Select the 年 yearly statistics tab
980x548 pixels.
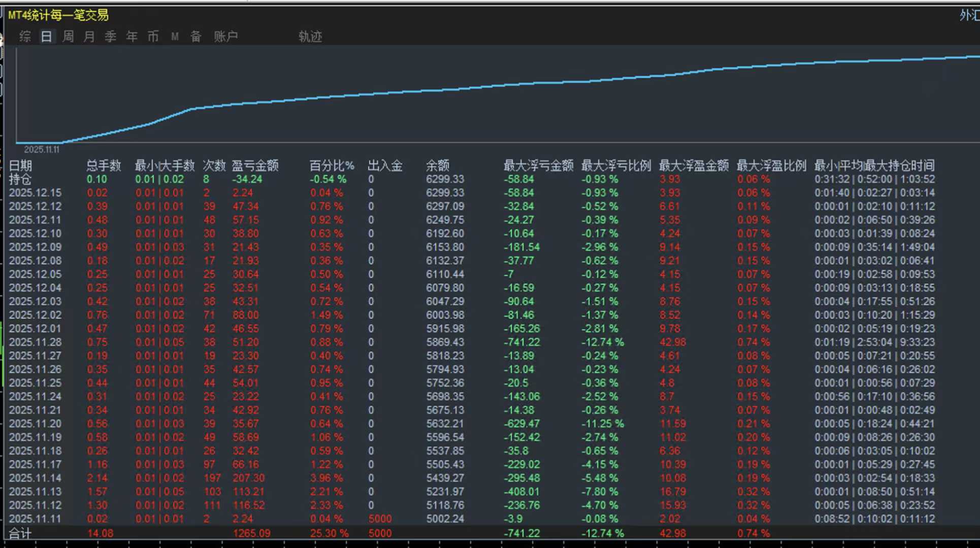click(x=132, y=37)
